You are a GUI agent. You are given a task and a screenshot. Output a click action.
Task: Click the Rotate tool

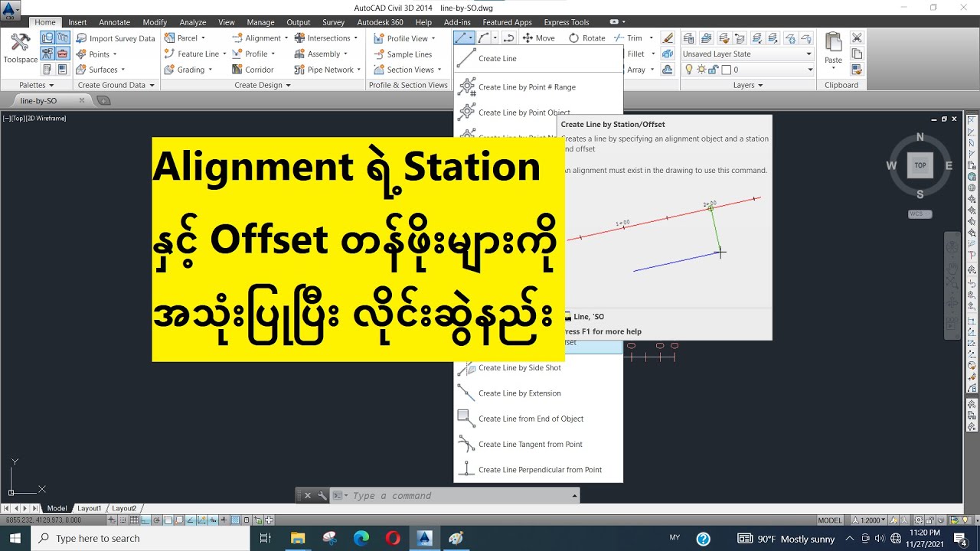tap(587, 37)
